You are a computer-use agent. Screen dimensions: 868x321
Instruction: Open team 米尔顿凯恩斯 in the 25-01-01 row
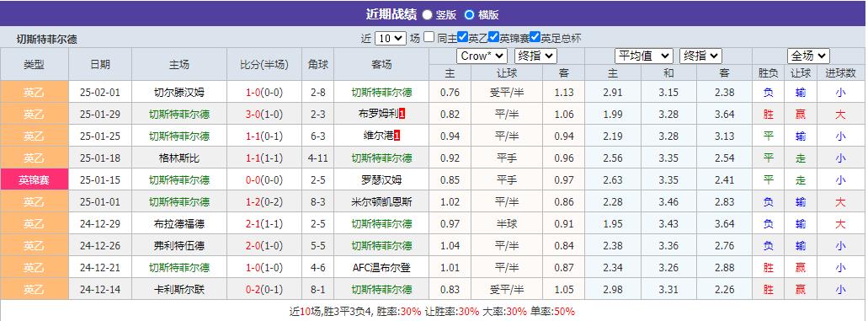click(381, 202)
